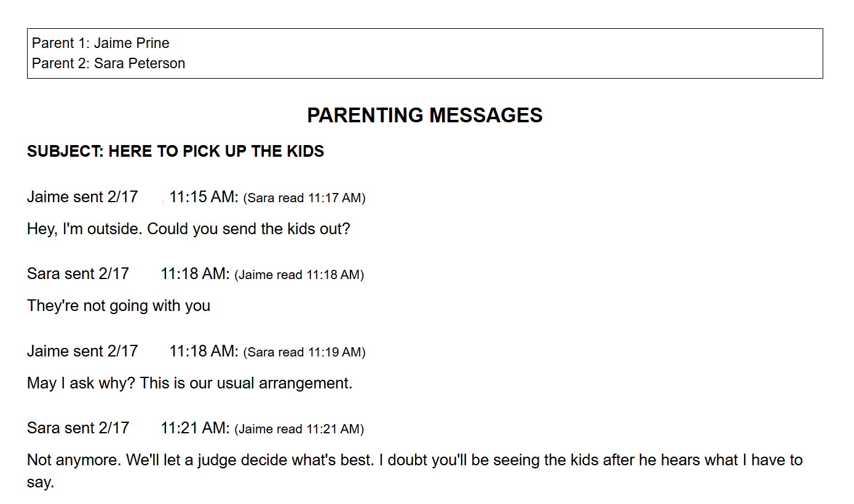Viewport: 854px width, 504px height.
Task: Select the message "They're not going with you"
Action: pyautogui.click(x=119, y=305)
